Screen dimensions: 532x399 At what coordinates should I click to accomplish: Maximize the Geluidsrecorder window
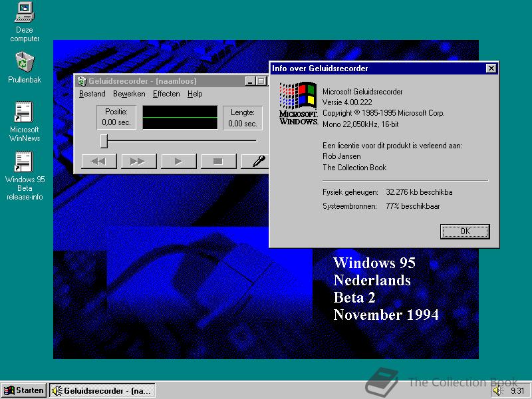pyautogui.click(x=261, y=81)
